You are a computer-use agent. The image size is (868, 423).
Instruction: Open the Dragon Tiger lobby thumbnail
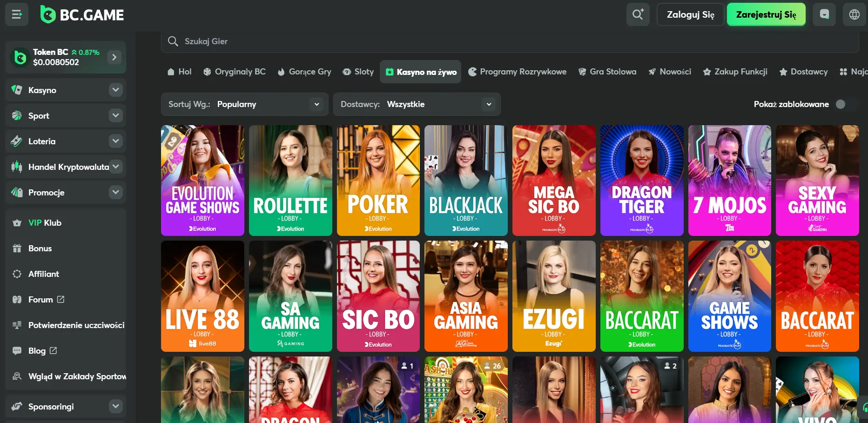[x=642, y=181]
